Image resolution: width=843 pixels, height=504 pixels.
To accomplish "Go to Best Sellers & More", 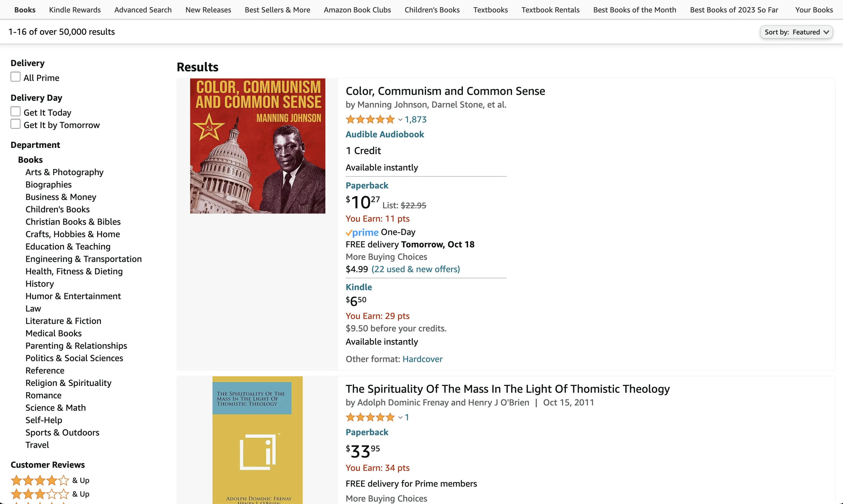I will (x=277, y=10).
